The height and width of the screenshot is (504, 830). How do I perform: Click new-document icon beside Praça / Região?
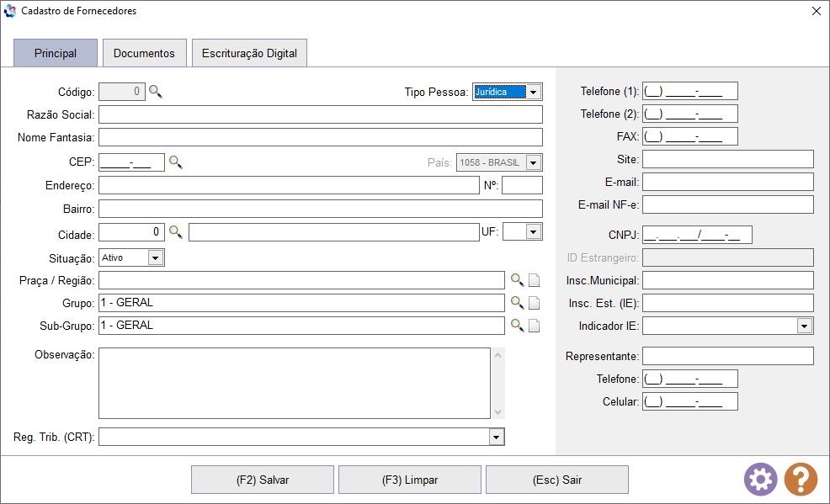[x=534, y=280]
